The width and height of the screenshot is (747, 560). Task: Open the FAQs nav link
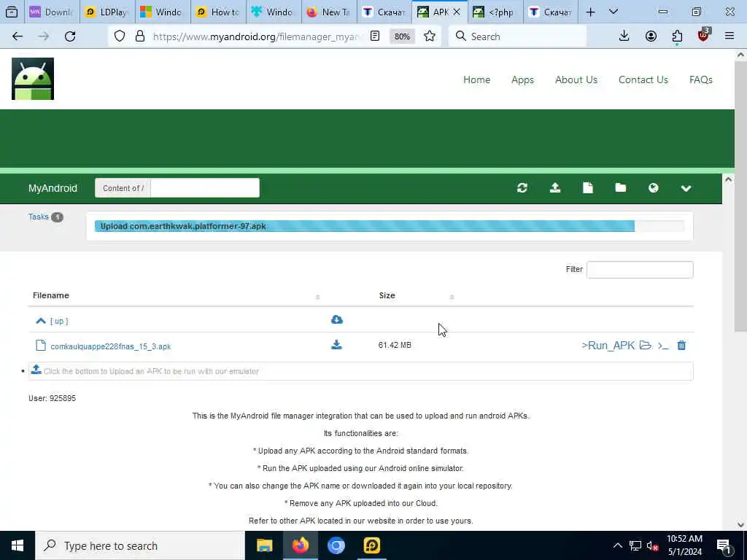(x=701, y=79)
